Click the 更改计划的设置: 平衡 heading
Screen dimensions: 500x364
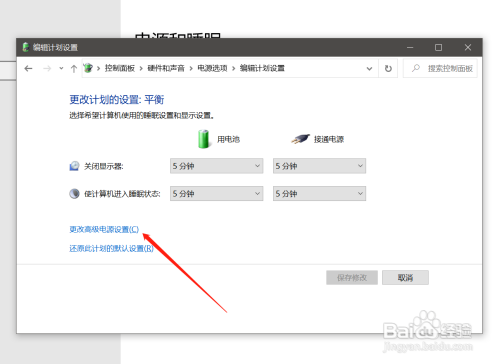pos(117,100)
